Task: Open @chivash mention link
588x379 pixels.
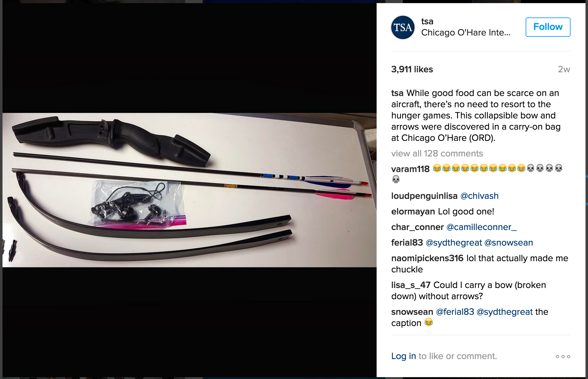Action: click(479, 196)
